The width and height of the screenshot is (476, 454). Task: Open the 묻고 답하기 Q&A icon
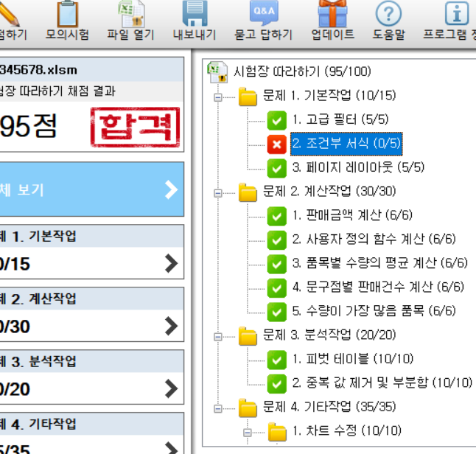(x=263, y=13)
